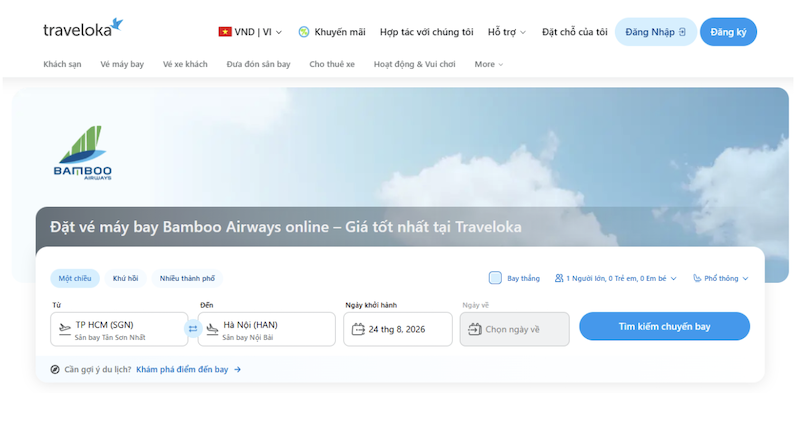Click Khám phá điểm đến bay link
Image resolution: width=800 pixels, height=424 pixels.
[182, 369]
